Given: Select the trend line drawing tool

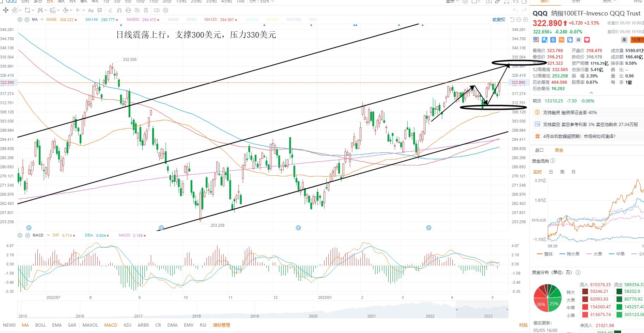Looking at the screenshot, I should tap(15, 10).
